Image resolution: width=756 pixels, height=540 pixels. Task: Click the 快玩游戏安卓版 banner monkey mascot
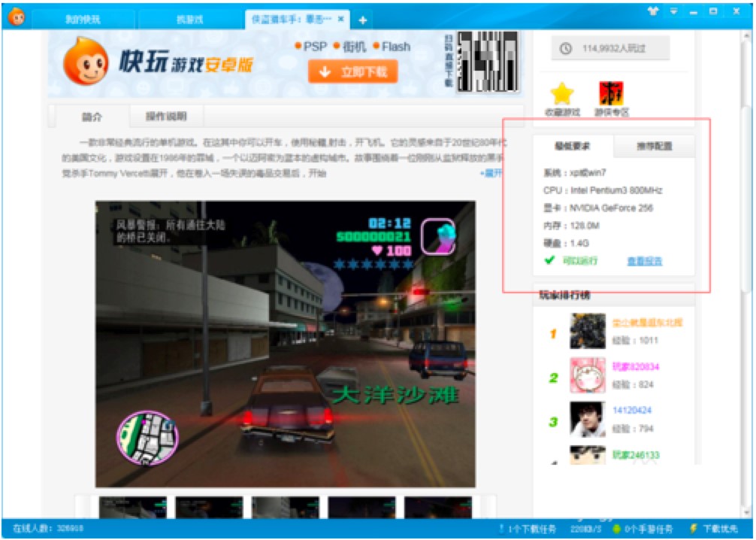click(x=86, y=61)
